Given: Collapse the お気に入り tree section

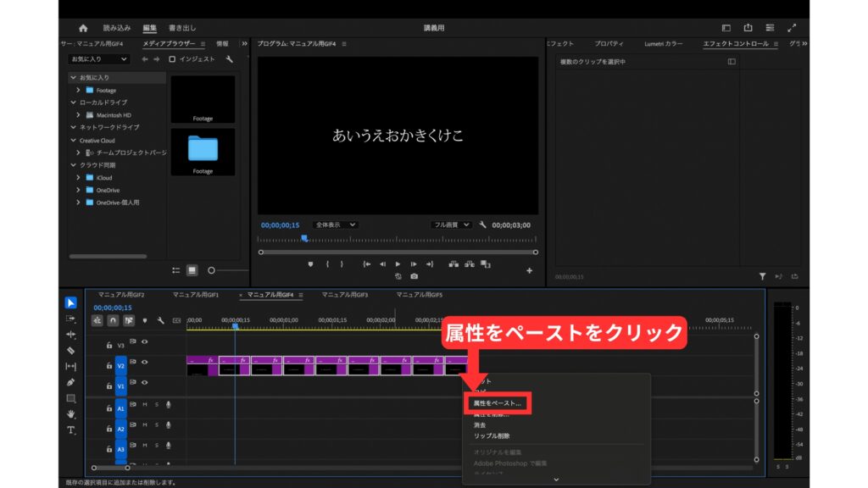Looking at the screenshot, I should pos(73,77).
